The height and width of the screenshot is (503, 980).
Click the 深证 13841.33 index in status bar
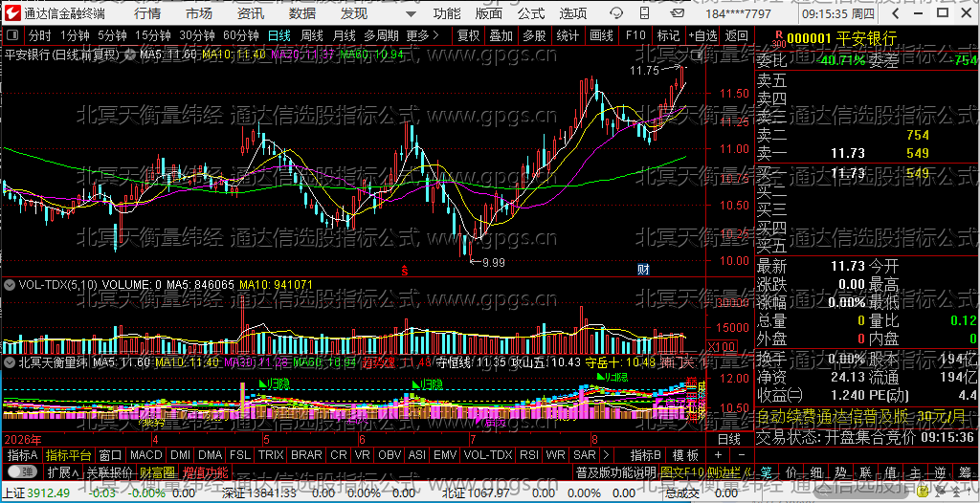click(x=258, y=493)
